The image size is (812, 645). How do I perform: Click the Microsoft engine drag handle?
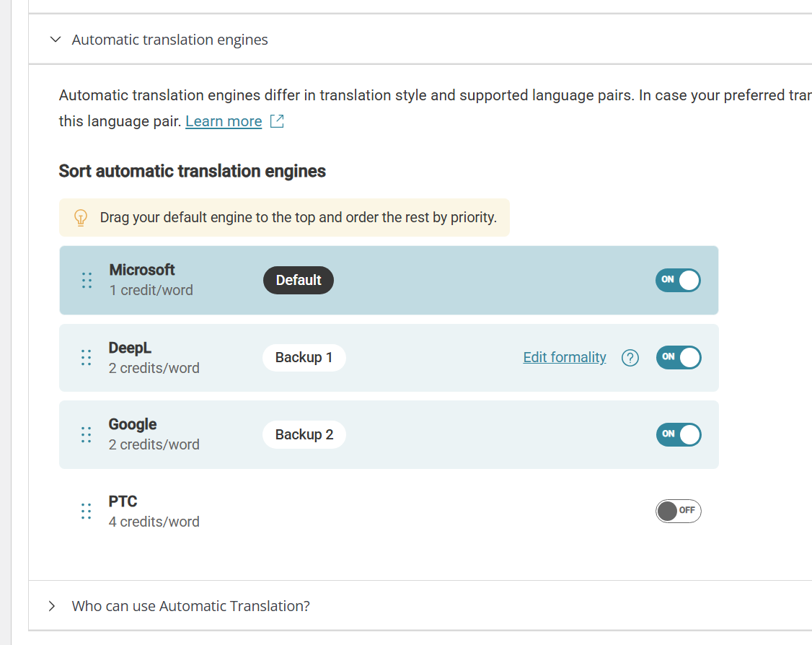(x=87, y=280)
